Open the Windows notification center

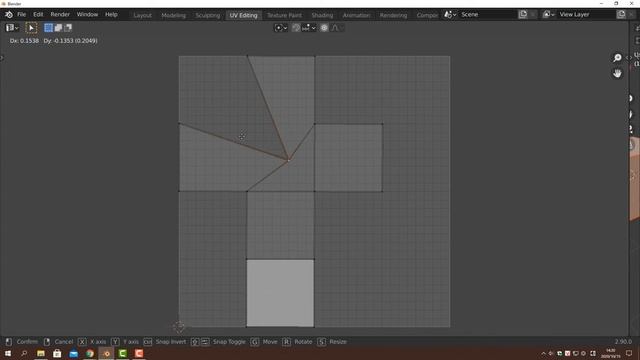(629, 353)
